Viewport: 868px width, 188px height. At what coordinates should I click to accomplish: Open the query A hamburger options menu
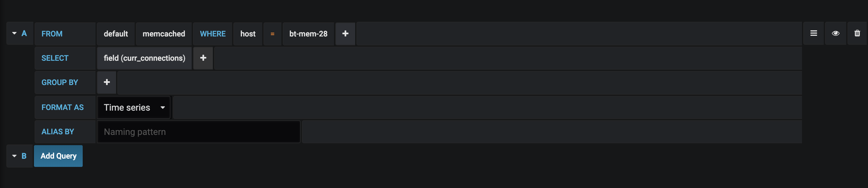[x=814, y=33]
